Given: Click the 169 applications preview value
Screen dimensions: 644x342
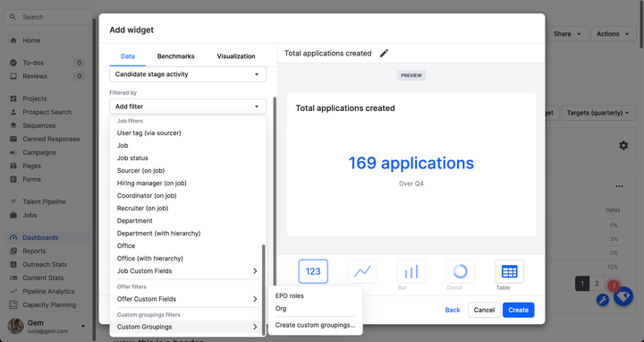Looking at the screenshot, I should coord(411,163).
